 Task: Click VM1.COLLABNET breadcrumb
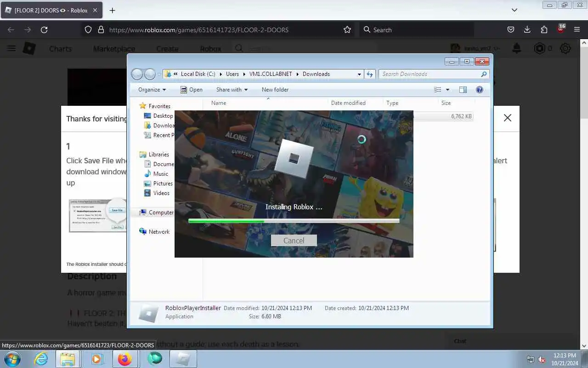(271, 74)
